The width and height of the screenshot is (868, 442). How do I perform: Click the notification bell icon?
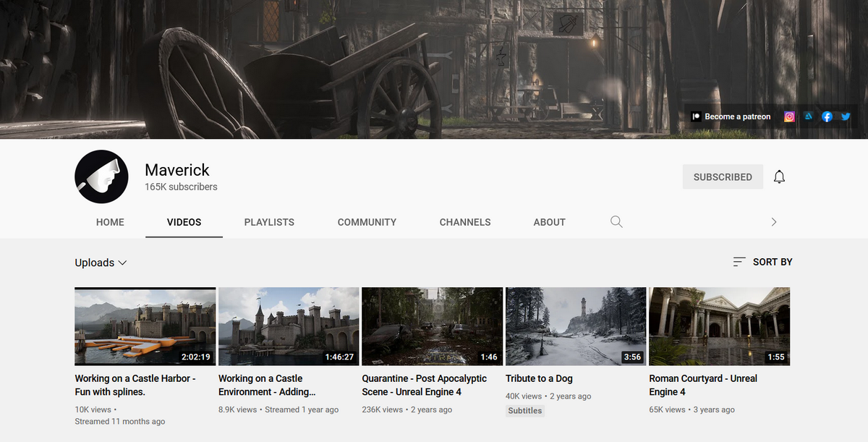779,177
